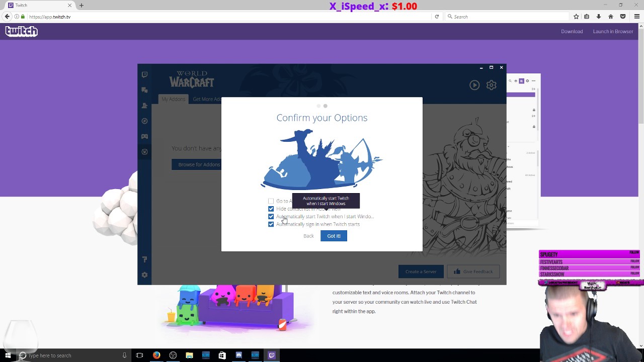
Task: Switch to the Get More Addons tab
Action: 207,99
